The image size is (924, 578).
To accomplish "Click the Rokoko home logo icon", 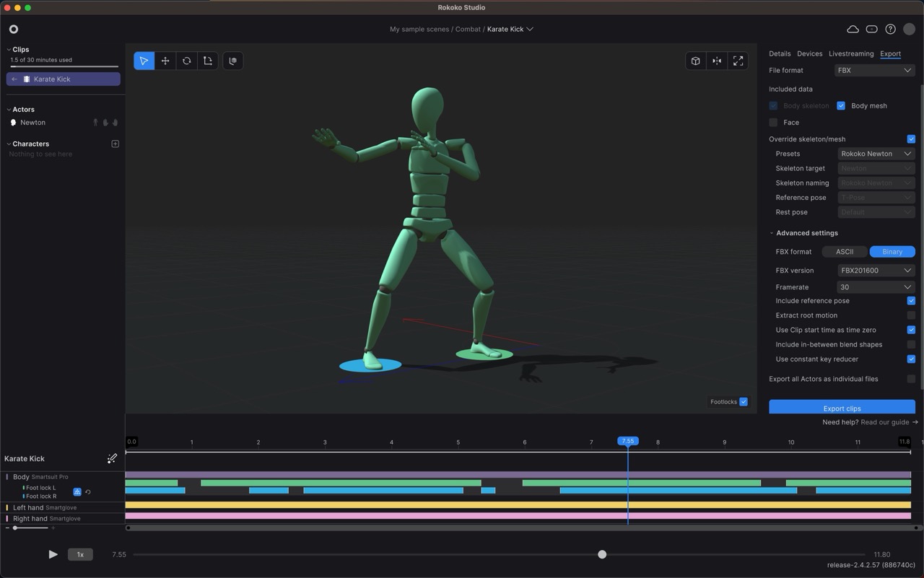I will [x=14, y=29].
